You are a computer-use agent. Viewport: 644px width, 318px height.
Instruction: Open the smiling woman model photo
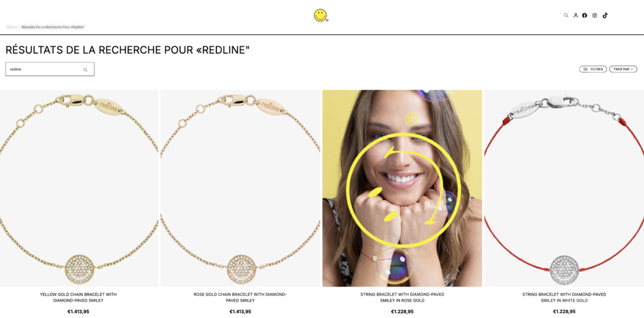[x=402, y=188]
